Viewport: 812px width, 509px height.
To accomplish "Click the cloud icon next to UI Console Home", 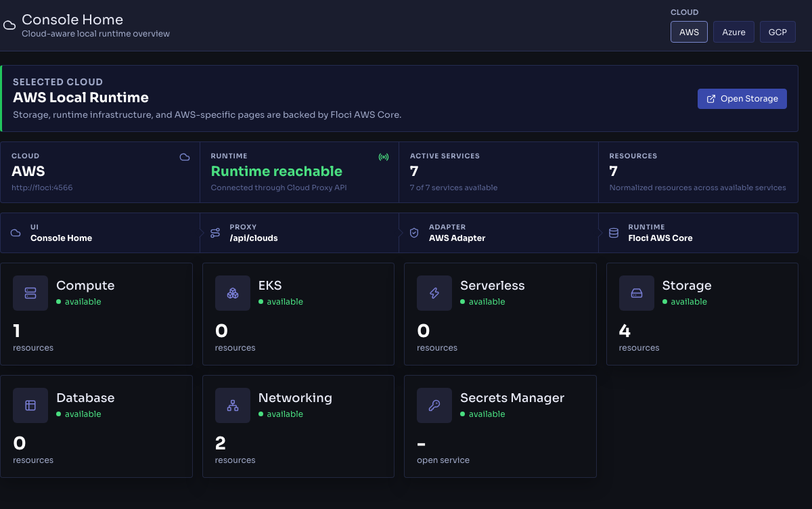I will tap(16, 233).
